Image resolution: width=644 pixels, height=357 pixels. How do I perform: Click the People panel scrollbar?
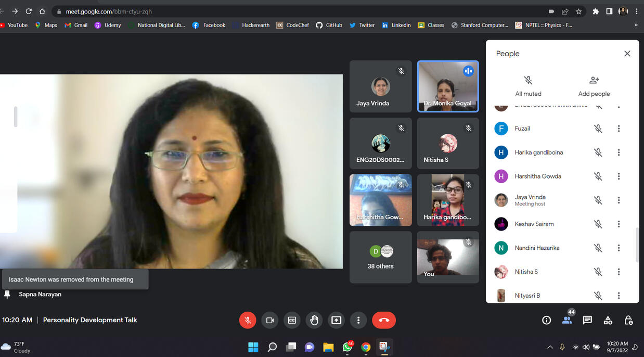pos(637,245)
